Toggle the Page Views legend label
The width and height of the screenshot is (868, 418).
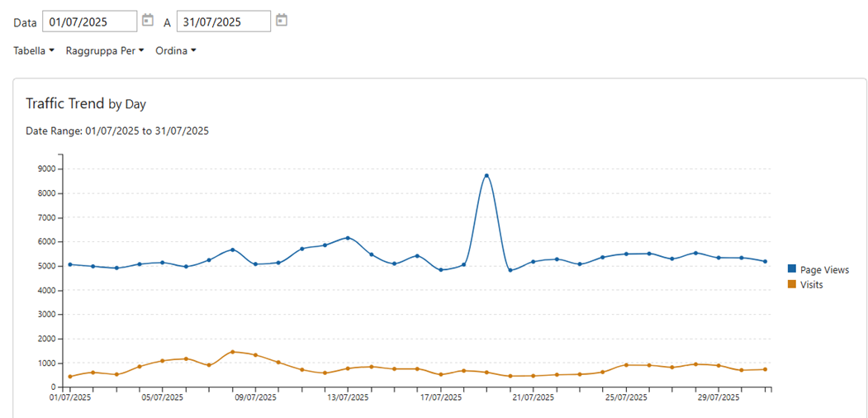(824, 270)
